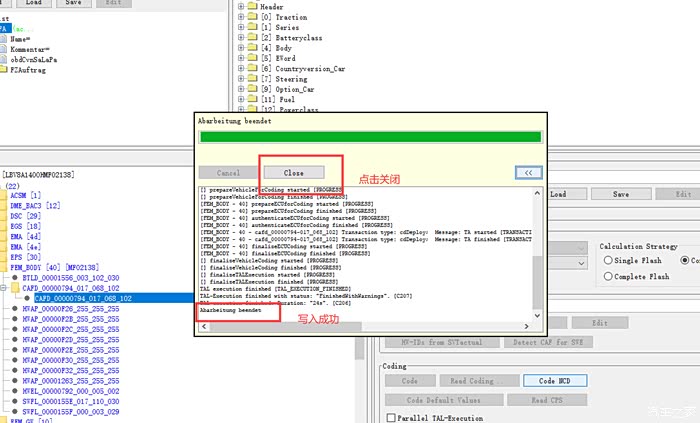The image size is (700, 423).
Task: Click the Read CPS button
Action: point(547,400)
